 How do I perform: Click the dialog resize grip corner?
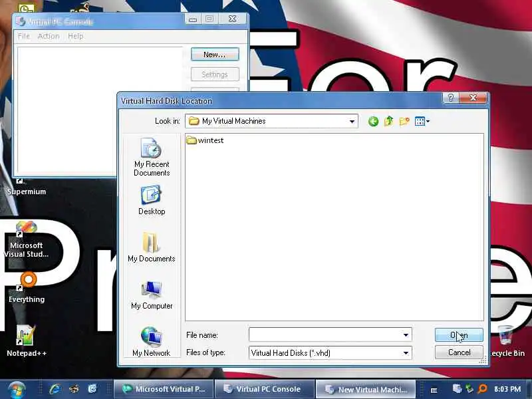(483, 361)
